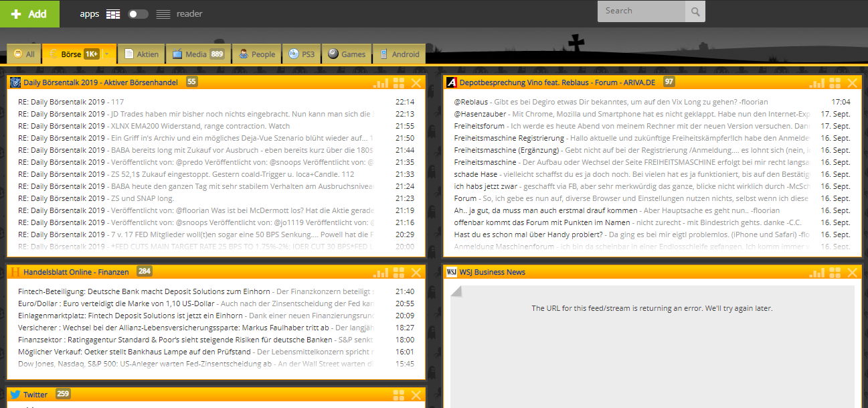This screenshot has width=868, height=408.
Task: Open post 'ZS und SNAP long.'
Action: (x=216, y=198)
